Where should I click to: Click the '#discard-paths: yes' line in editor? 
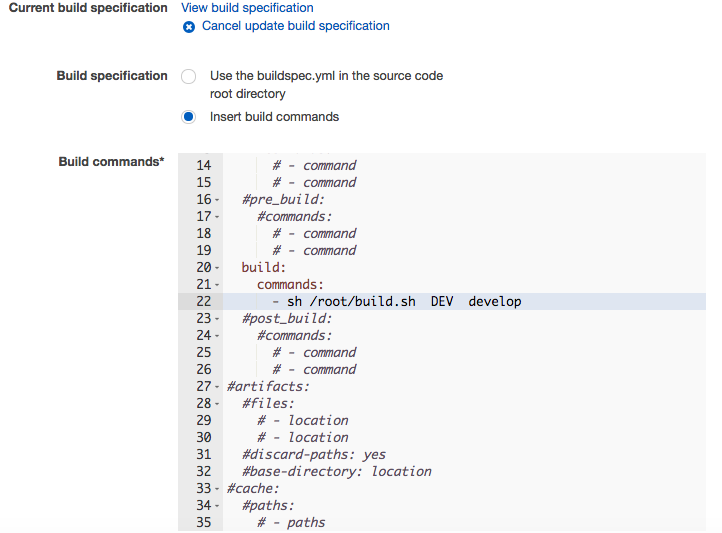313,454
